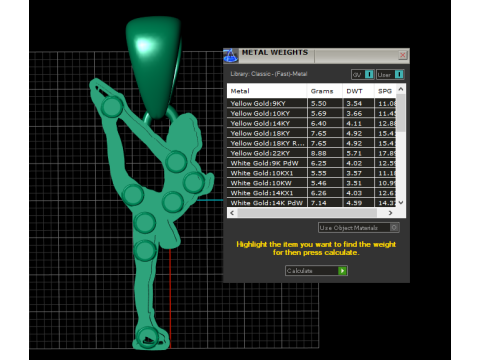Image resolution: width=480 pixels, height=360 pixels.
Task: Click the 5.46 grams value
Action: pyautogui.click(x=319, y=183)
